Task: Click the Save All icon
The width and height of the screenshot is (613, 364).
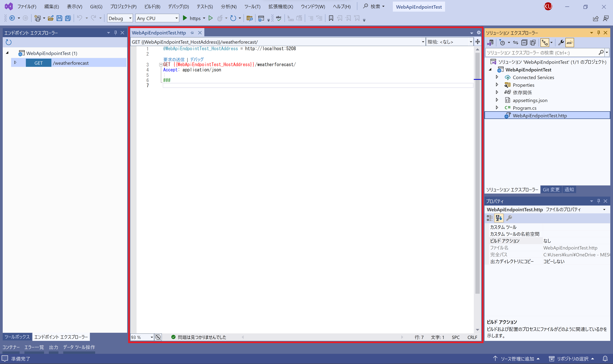Action: click(68, 18)
